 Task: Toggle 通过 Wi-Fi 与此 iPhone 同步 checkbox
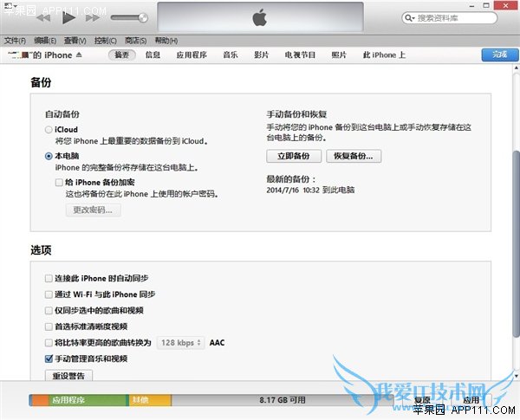tap(49, 294)
